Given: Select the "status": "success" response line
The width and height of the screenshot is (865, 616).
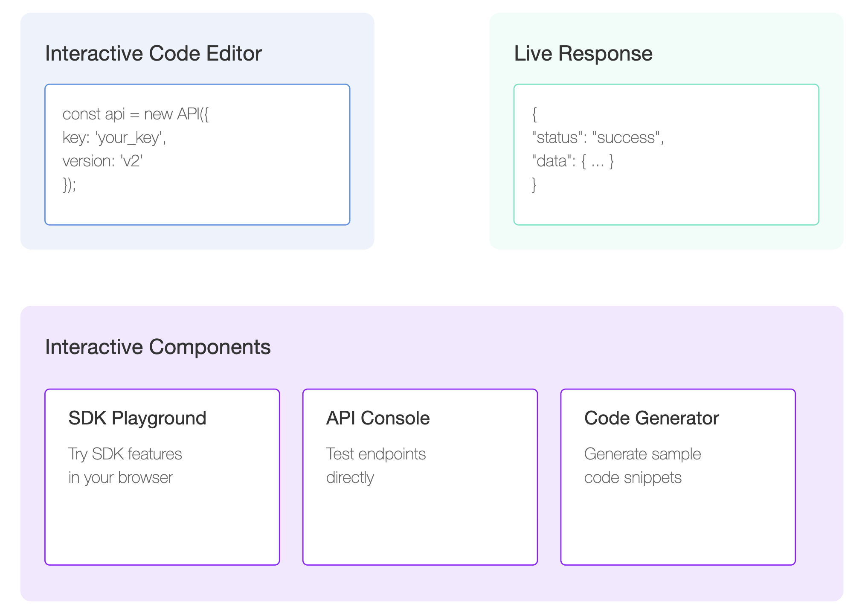Looking at the screenshot, I should tap(598, 138).
